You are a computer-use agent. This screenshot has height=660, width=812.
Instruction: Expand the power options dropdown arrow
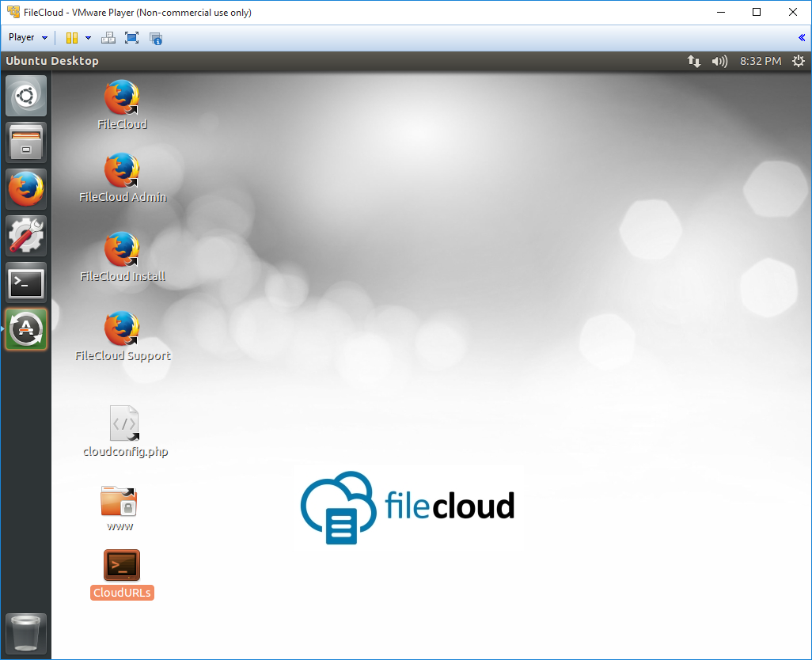pos(88,38)
